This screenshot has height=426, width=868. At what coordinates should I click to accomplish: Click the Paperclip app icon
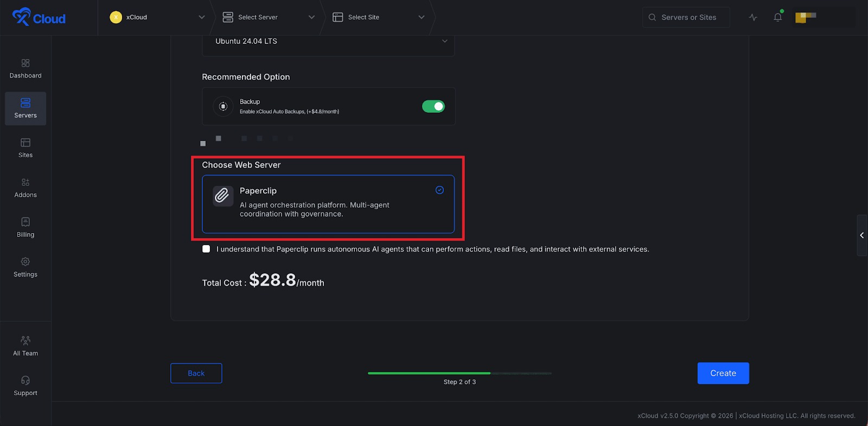click(x=222, y=196)
